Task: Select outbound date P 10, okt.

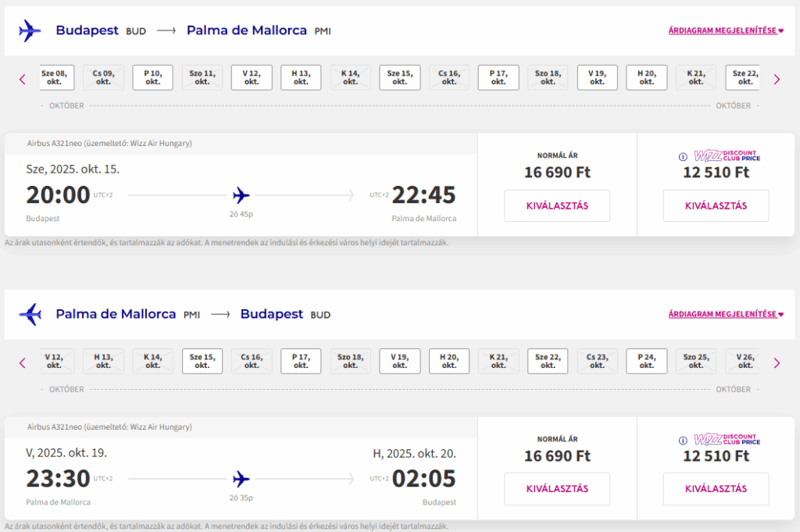Action: [x=152, y=77]
